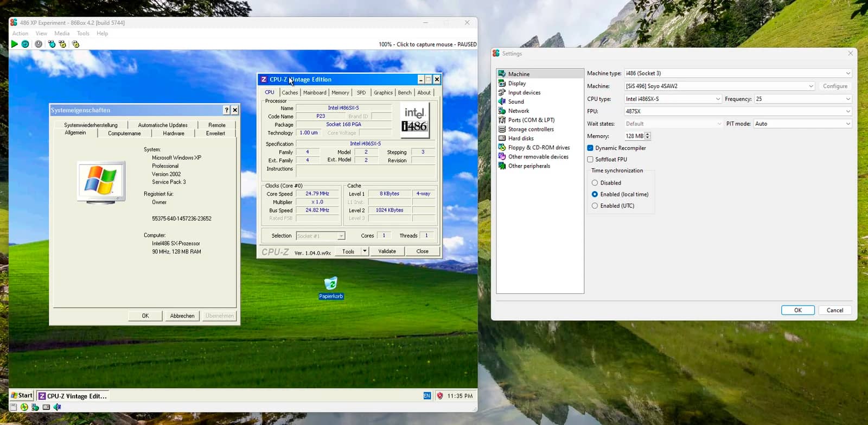Click the teal hard reset icon
868x425 pixels.
[25, 44]
